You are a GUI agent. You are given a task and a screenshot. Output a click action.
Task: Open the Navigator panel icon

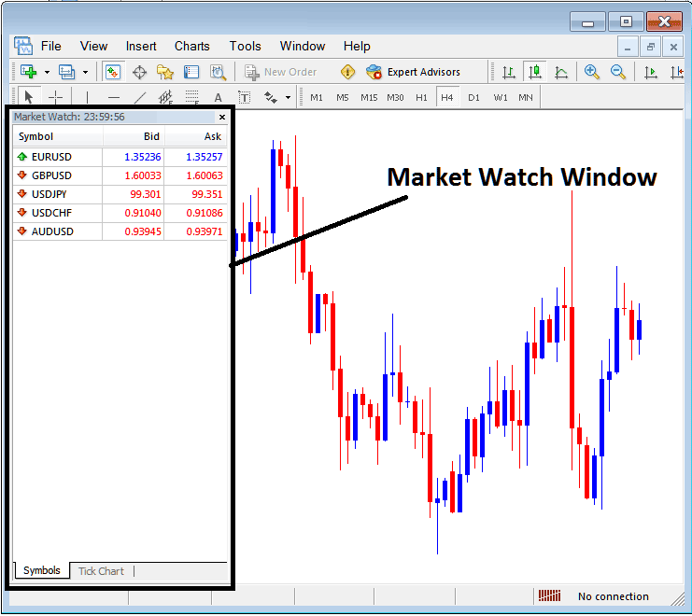[165, 72]
